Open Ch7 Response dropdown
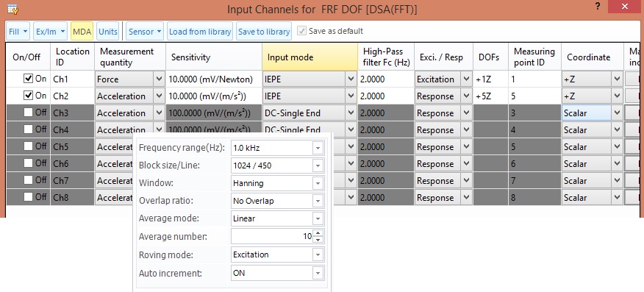 466,180
